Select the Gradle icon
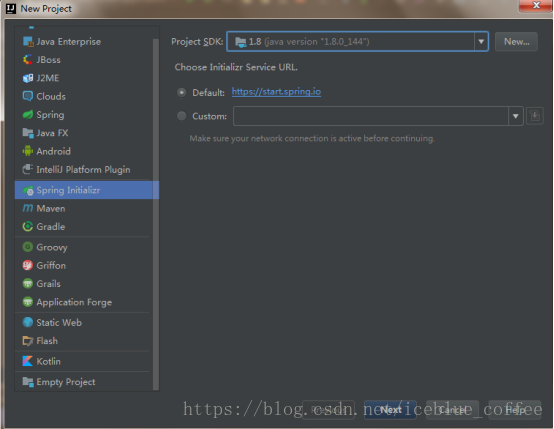Image resolution: width=554 pixels, height=429 pixels. point(28,227)
